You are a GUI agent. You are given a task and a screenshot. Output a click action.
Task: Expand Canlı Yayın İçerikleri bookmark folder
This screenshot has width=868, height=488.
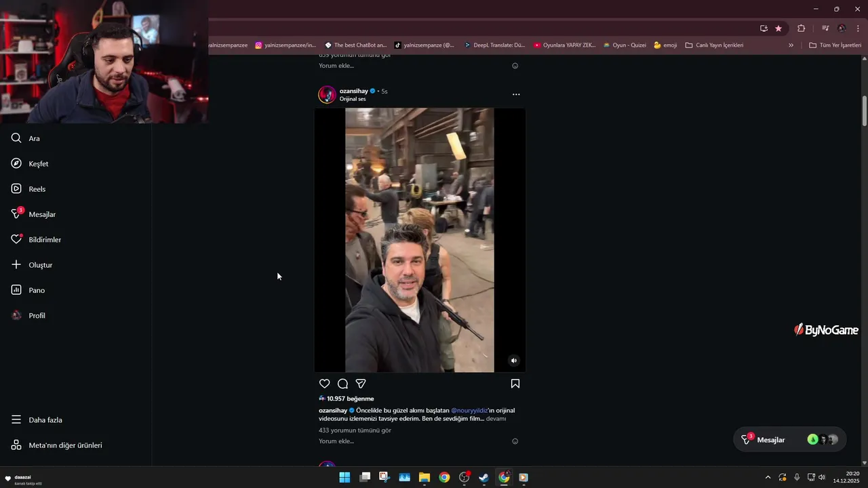click(x=714, y=45)
